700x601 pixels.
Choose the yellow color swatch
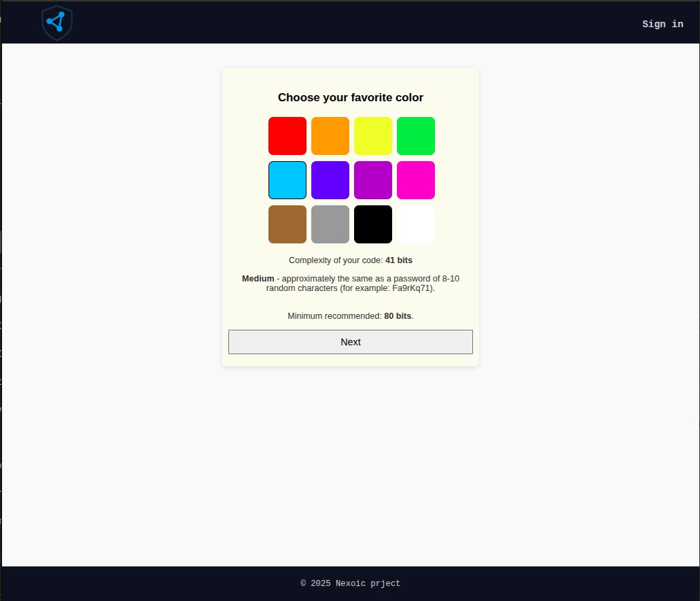point(373,136)
